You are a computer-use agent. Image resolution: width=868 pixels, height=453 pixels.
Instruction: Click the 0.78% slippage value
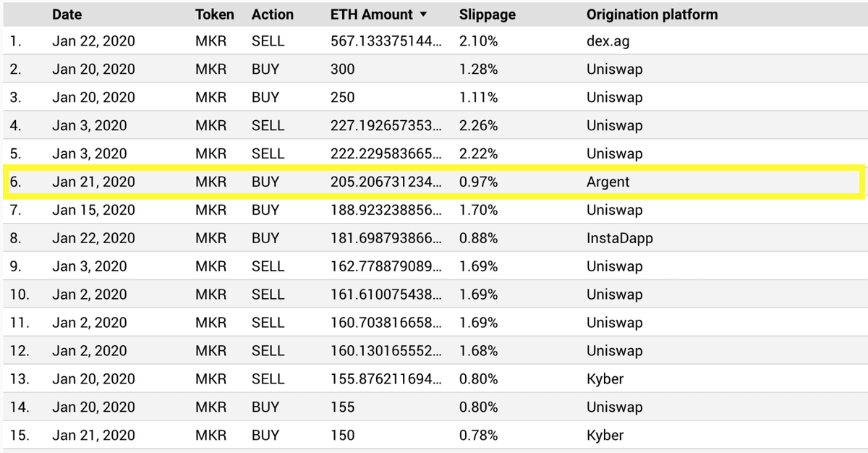click(x=478, y=436)
